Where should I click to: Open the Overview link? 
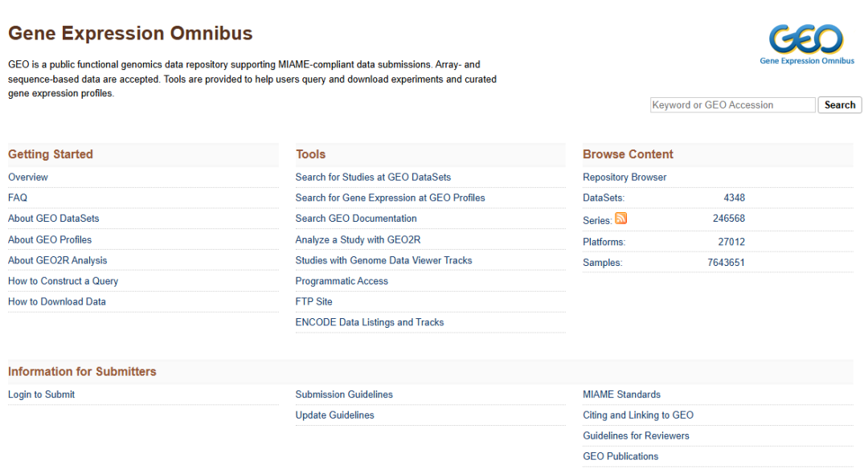[27, 177]
